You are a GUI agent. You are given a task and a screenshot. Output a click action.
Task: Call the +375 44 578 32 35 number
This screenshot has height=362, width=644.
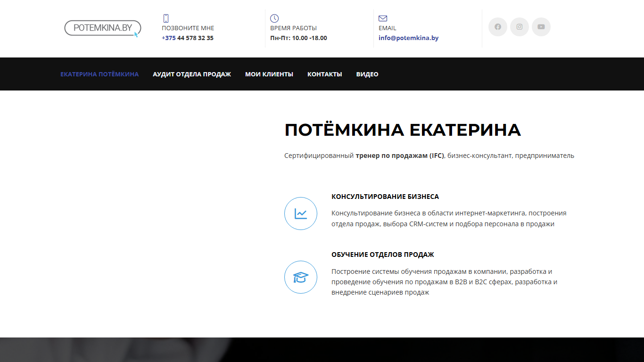(x=188, y=38)
